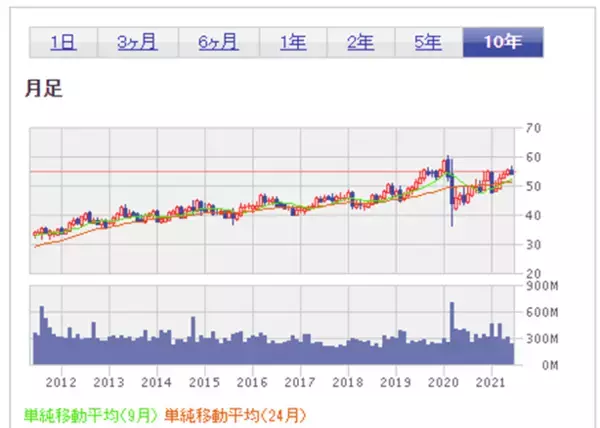This screenshot has height=428, width=600.
Task: Click the red horizontal price line
Action: 250,172
